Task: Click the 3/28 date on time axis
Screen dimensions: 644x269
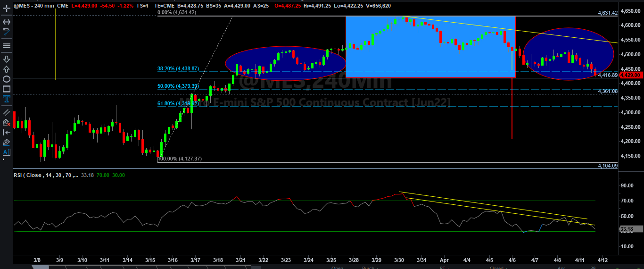Action: pyautogui.click(x=354, y=260)
